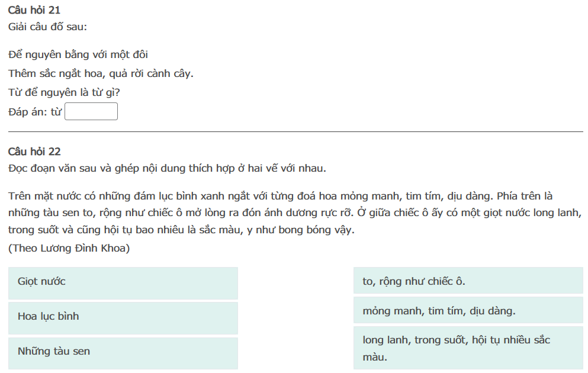Image resolution: width=588 pixels, height=373 pixels.
Task: Pick the "mỏng manh, tim tím, dịu dàng." card
Action: 468,311
